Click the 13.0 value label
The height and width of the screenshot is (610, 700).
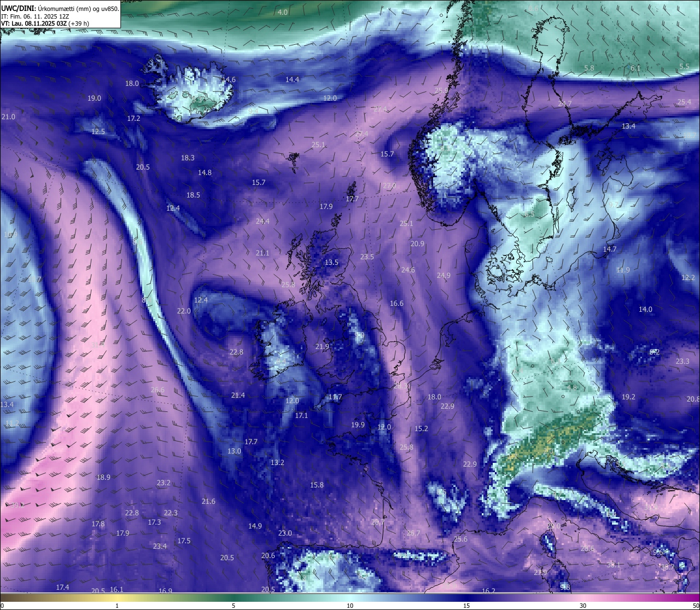[x=234, y=451]
